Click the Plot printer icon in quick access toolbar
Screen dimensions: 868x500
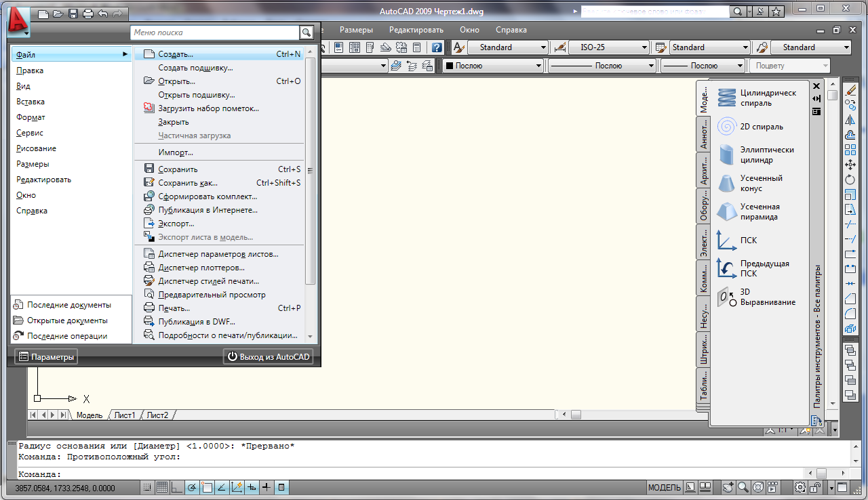87,14
